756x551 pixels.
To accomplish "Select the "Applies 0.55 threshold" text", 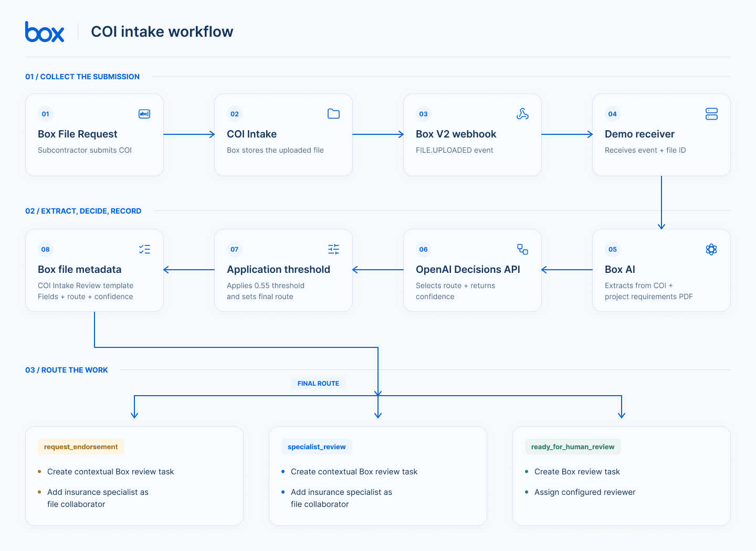I will click(266, 285).
